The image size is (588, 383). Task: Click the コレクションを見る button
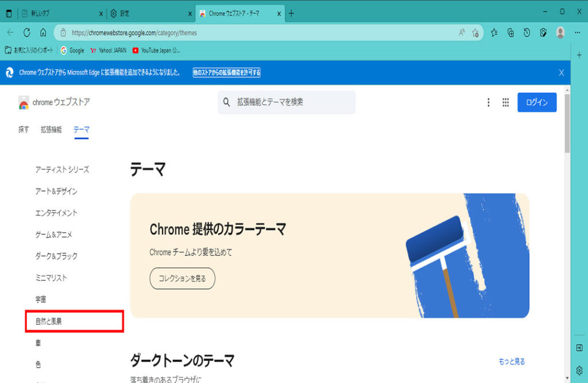pos(182,278)
